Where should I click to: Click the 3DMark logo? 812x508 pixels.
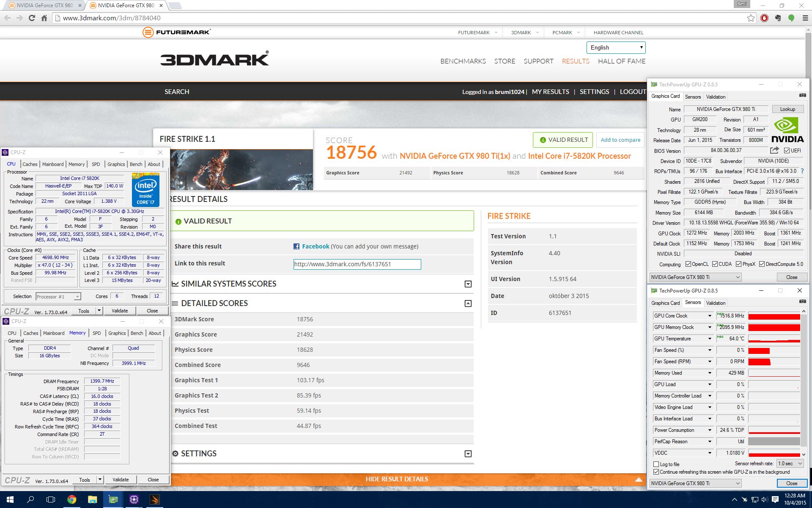pos(214,58)
